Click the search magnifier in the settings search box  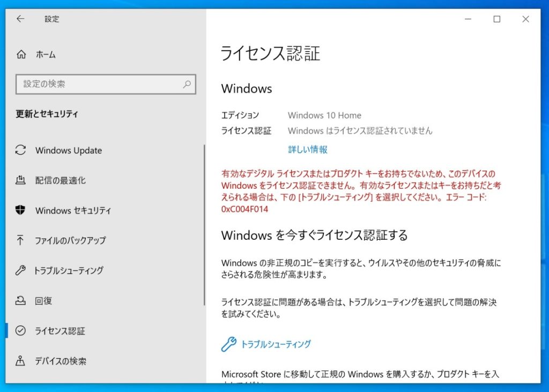click(187, 84)
